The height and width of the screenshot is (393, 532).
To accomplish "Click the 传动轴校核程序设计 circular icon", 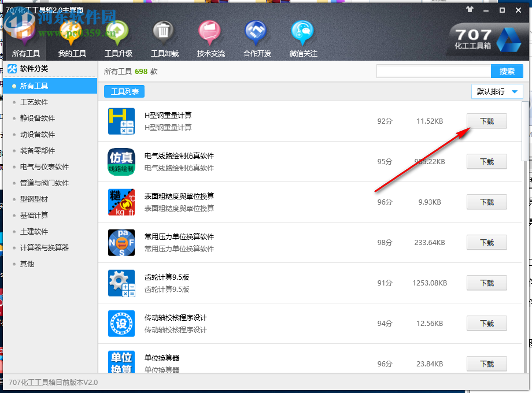I will coord(121,324).
